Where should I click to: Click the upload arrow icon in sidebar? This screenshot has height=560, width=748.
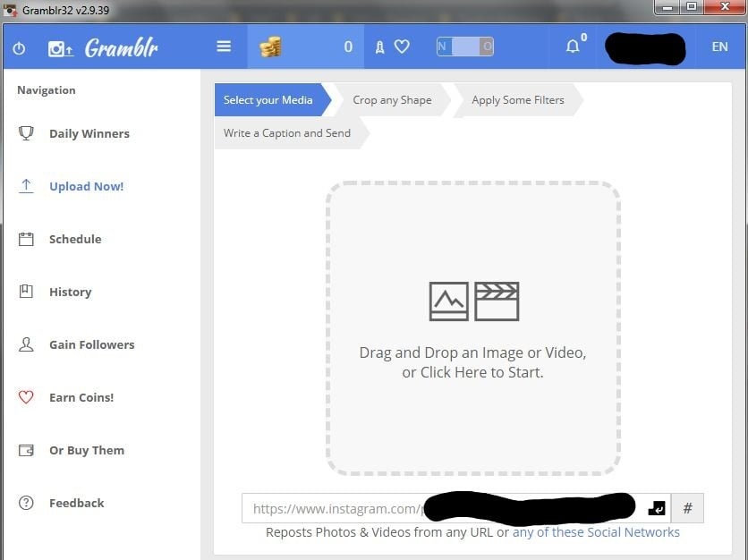pyautogui.click(x=26, y=186)
